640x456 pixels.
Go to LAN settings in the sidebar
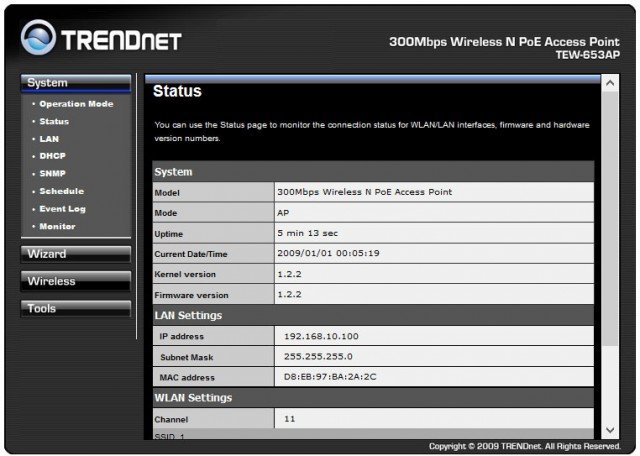49,139
